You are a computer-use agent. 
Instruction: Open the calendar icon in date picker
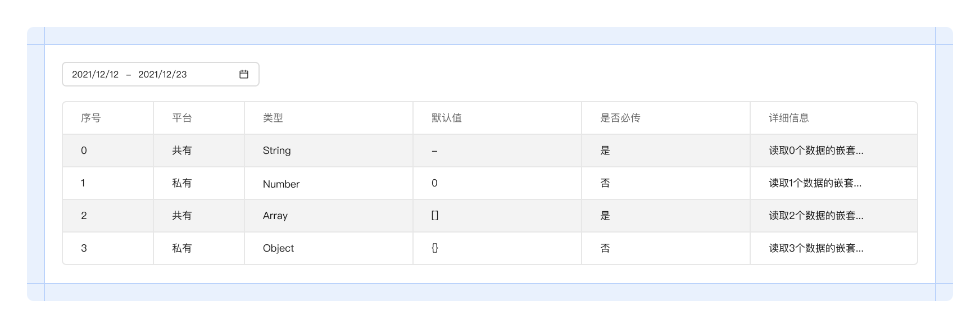tap(244, 74)
